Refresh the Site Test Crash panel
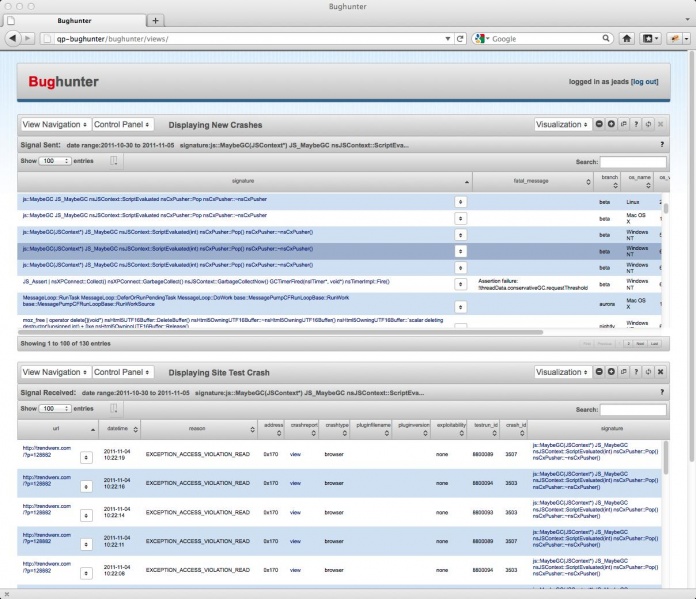 click(648, 372)
